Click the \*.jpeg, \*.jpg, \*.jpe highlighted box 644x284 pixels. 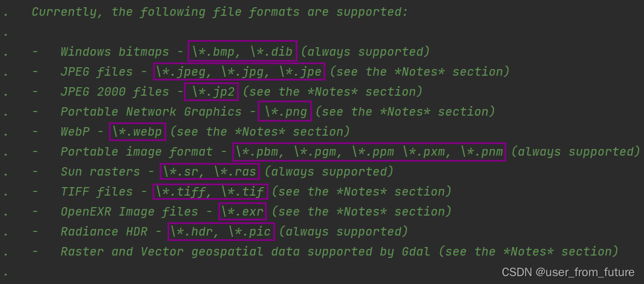point(239,71)
